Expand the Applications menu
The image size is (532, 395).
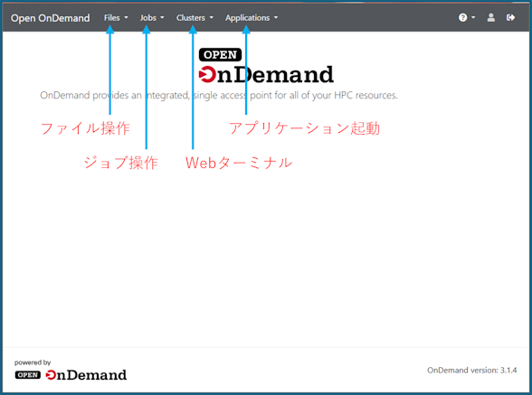(x=252, y=18)
